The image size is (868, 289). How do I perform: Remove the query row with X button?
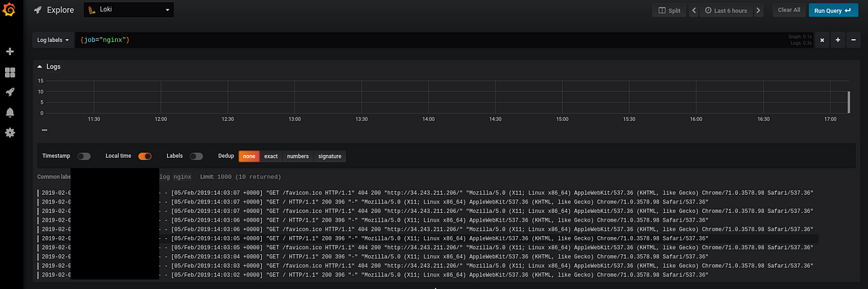[x=822, y=41]
